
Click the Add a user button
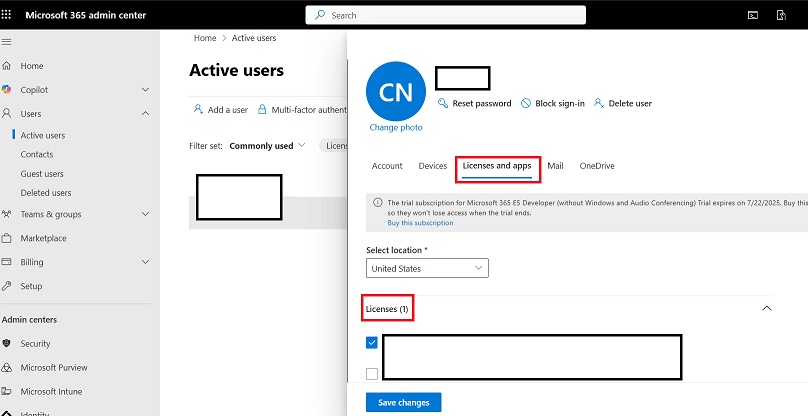click(221, 109)
